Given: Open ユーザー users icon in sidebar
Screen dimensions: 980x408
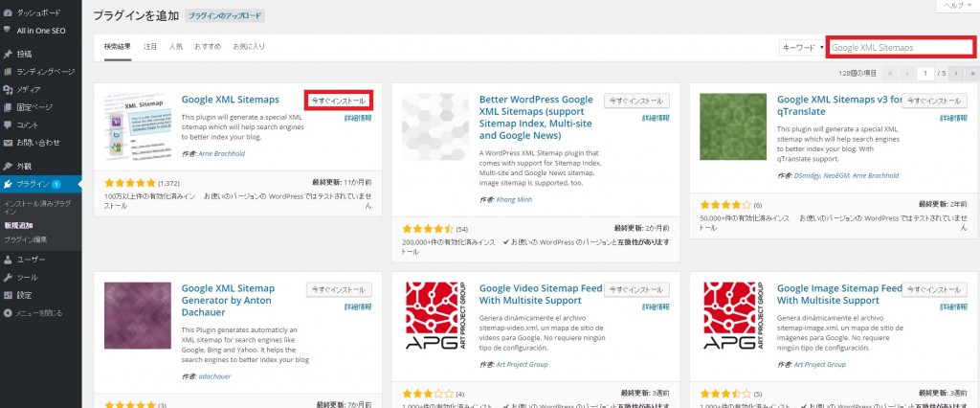Looking at the screenshot, I should (x=9, y=260).
